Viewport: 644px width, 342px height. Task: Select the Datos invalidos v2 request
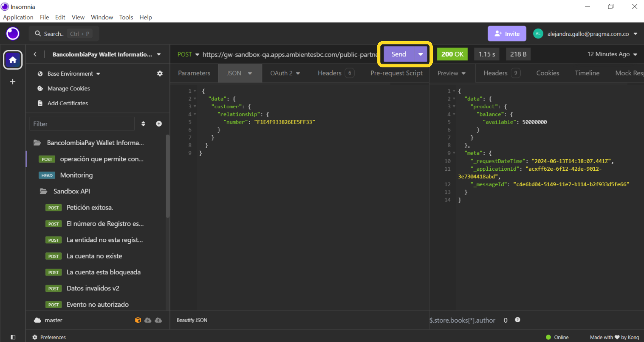pyautogui.click(x=93, y=288)
